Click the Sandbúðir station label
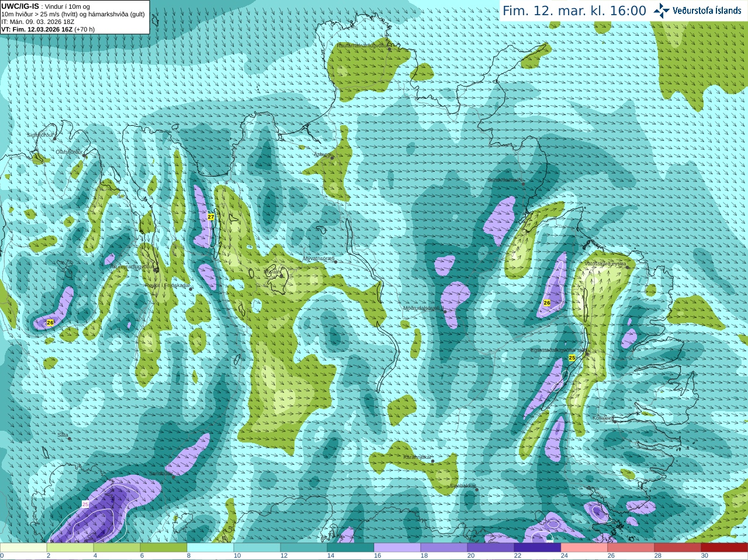The height and width of the screenshot is (560, 748). (x=161, y=473)
